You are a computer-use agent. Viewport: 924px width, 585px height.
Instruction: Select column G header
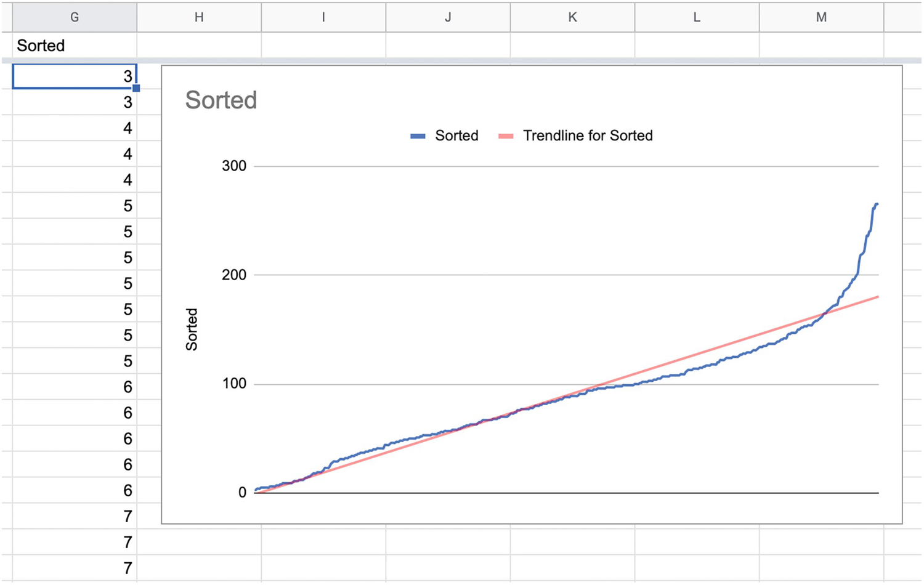pos(75,17)
